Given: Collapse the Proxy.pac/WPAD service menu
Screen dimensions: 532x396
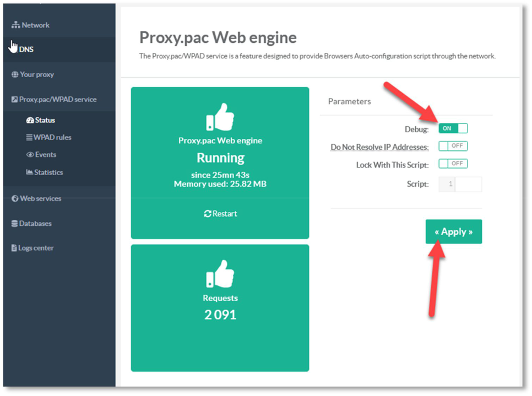Looking at the screenshot, I should coord(57,100).
